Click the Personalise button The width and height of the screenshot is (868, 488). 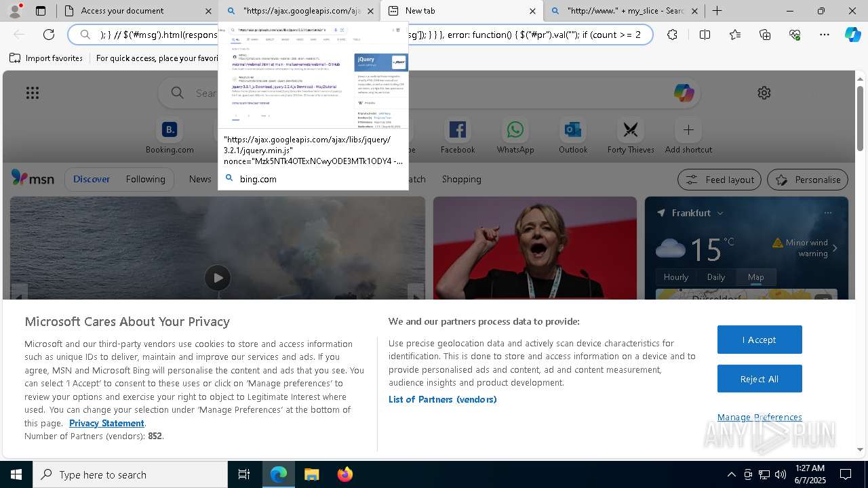808,180
